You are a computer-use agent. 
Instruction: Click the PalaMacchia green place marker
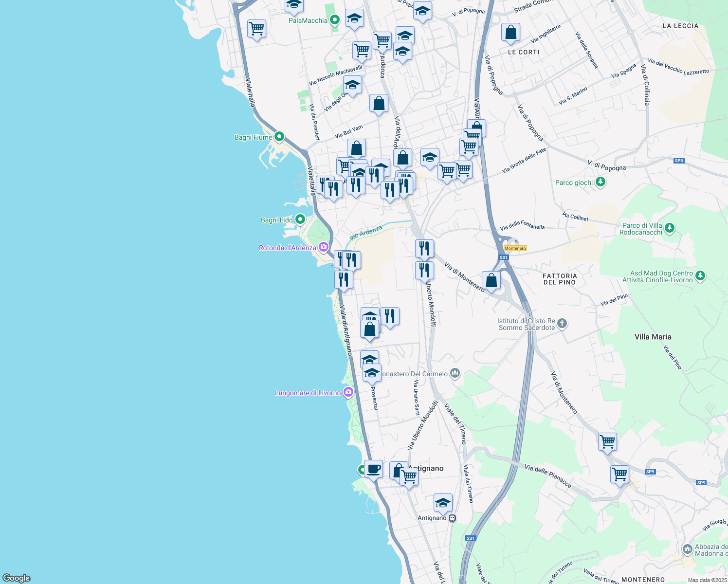point(335,20)
